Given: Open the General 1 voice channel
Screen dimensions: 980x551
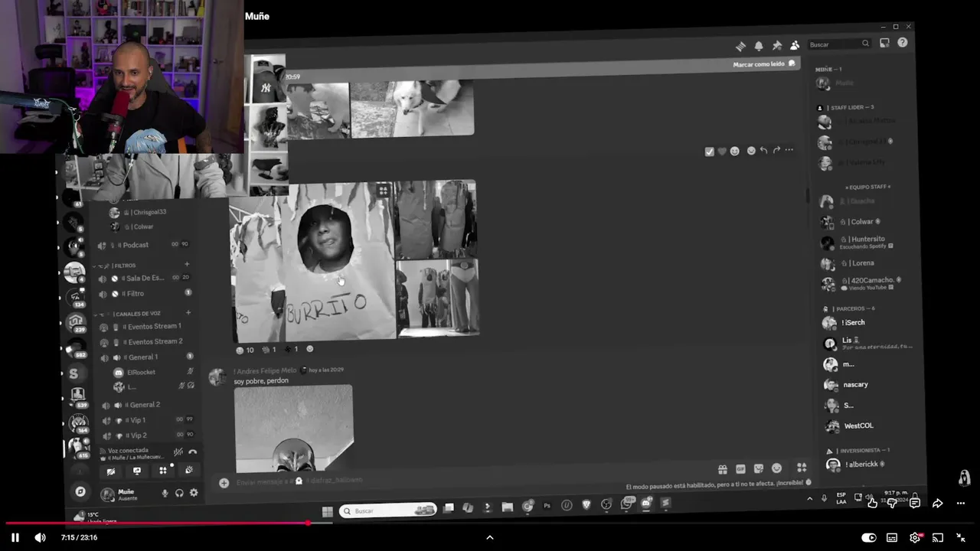Looking at the screenshot, I should coord(146,357).
